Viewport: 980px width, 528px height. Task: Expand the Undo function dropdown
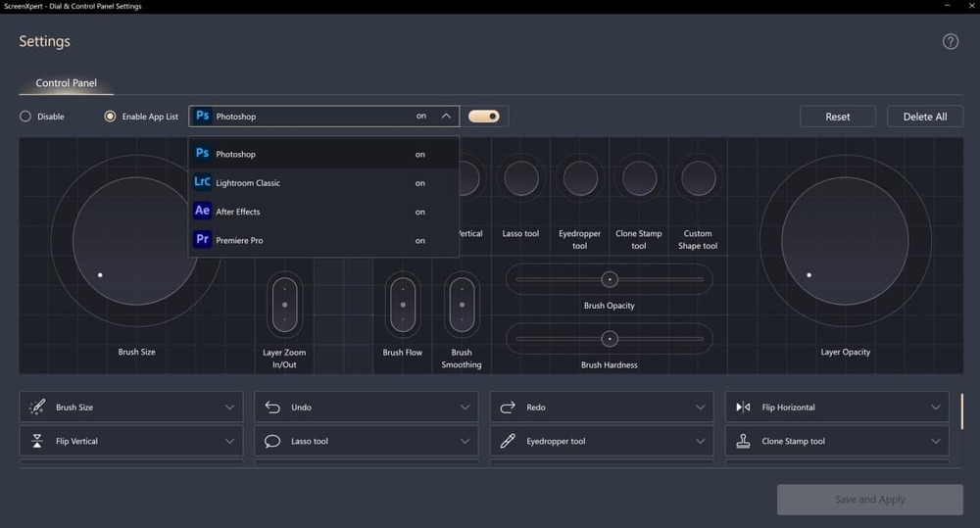tap(465, 408)
